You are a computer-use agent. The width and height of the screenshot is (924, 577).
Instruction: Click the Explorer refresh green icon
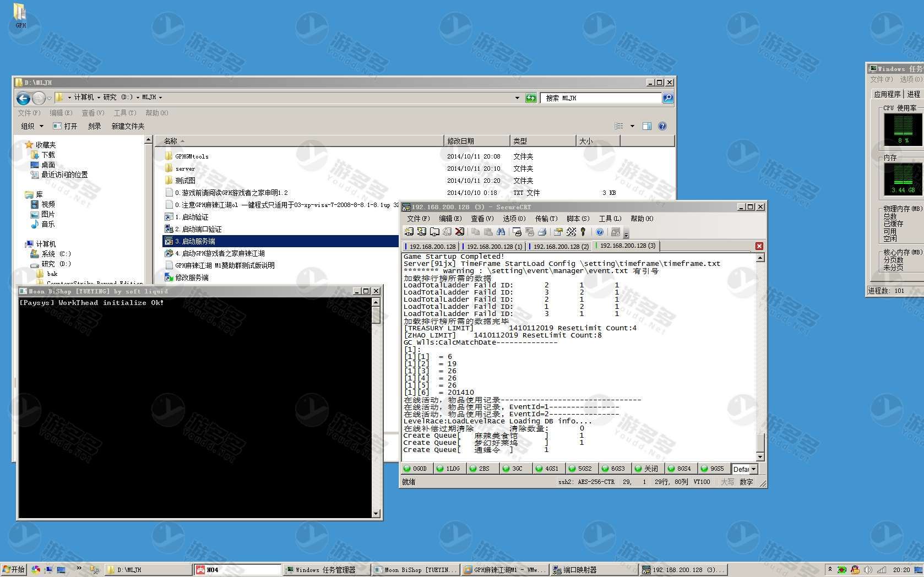point(530,98)
